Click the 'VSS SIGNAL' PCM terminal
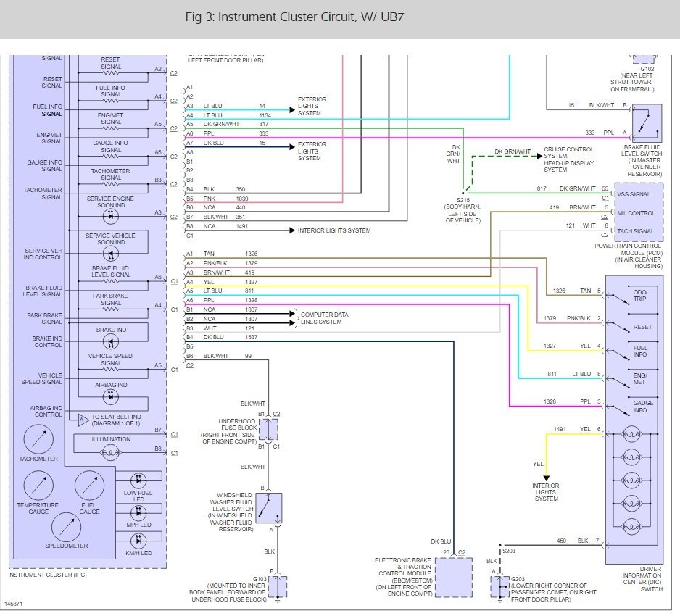Screen dimensions: 680x616 [x=634, y=194]
